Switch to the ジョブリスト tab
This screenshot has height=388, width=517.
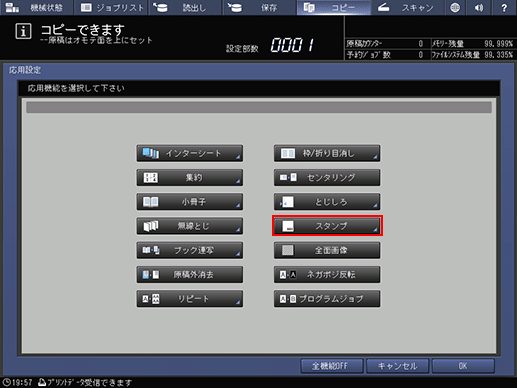pos(112,7)
